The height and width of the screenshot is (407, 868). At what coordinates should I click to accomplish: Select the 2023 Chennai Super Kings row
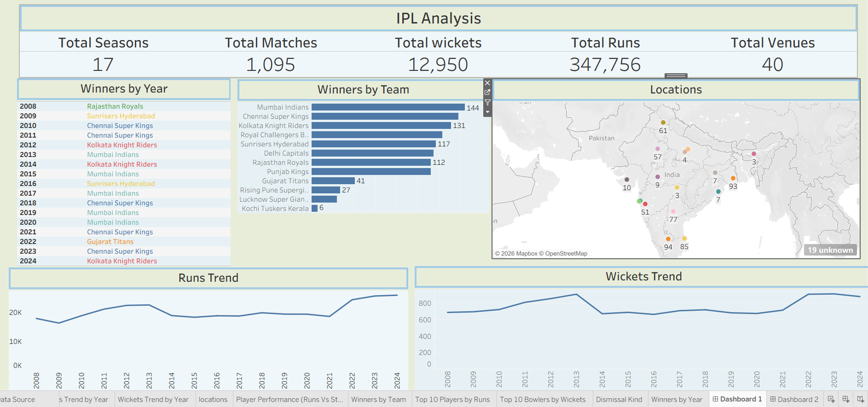(124, 251)
